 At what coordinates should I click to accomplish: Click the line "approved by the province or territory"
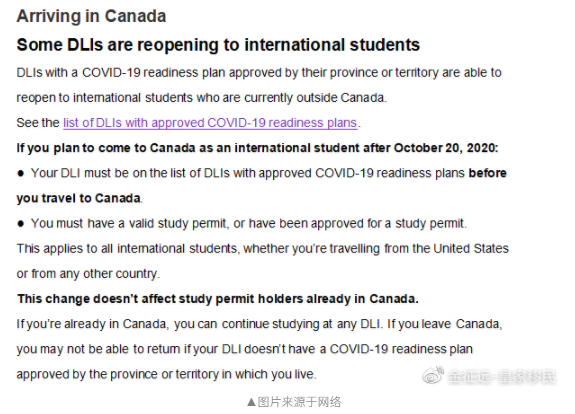coord(166,374)
